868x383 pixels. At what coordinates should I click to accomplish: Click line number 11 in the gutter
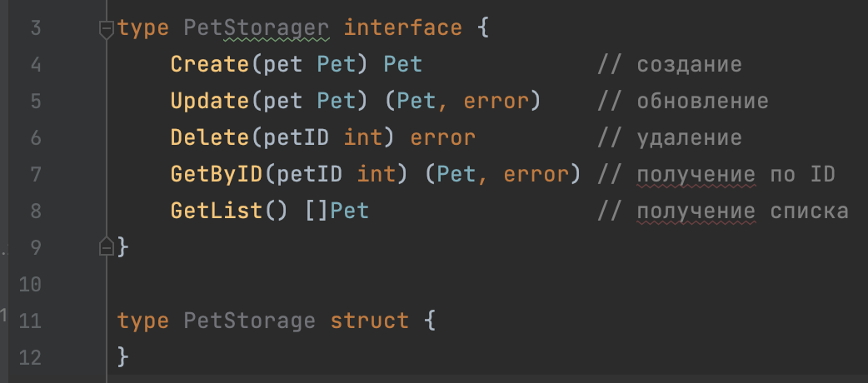(29, 321)
